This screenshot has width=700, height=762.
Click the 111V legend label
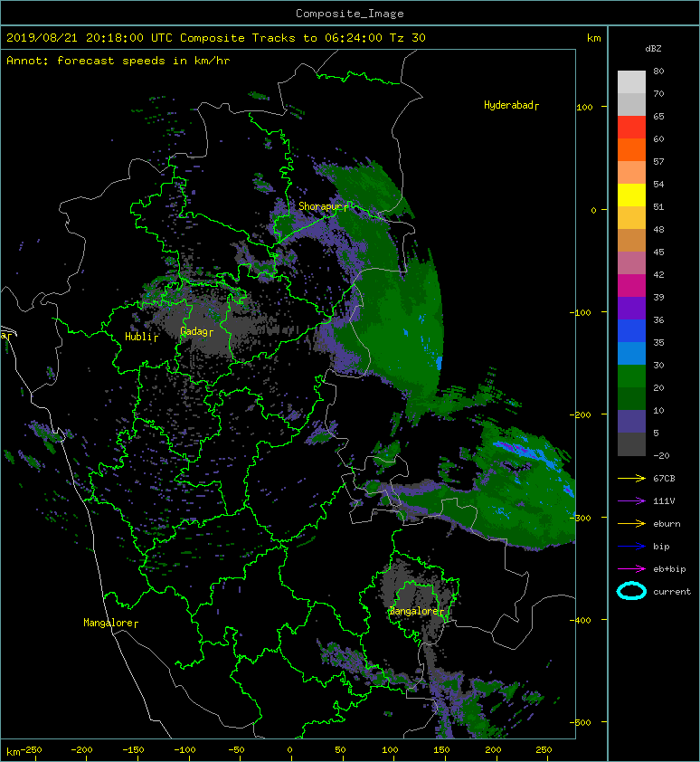pyautogui.click(x=664, y=501)
